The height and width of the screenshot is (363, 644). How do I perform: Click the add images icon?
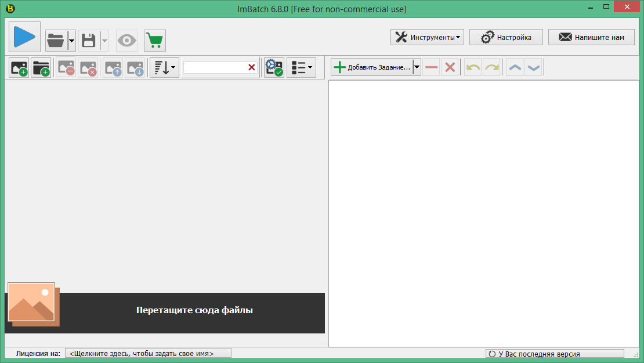pyautogui.click(x=19, y=68)
